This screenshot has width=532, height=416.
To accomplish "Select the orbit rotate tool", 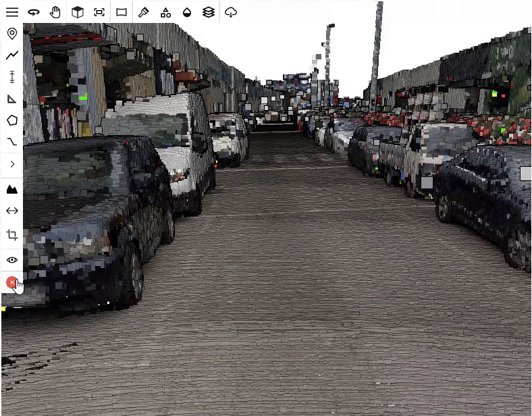I will [x=34, y=13].
